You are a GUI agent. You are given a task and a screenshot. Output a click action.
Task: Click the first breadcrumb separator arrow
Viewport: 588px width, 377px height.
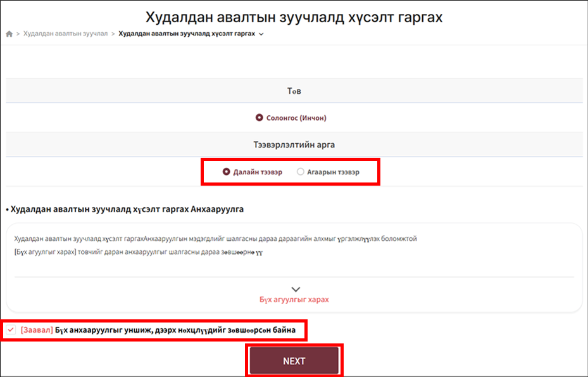[18, 34]
